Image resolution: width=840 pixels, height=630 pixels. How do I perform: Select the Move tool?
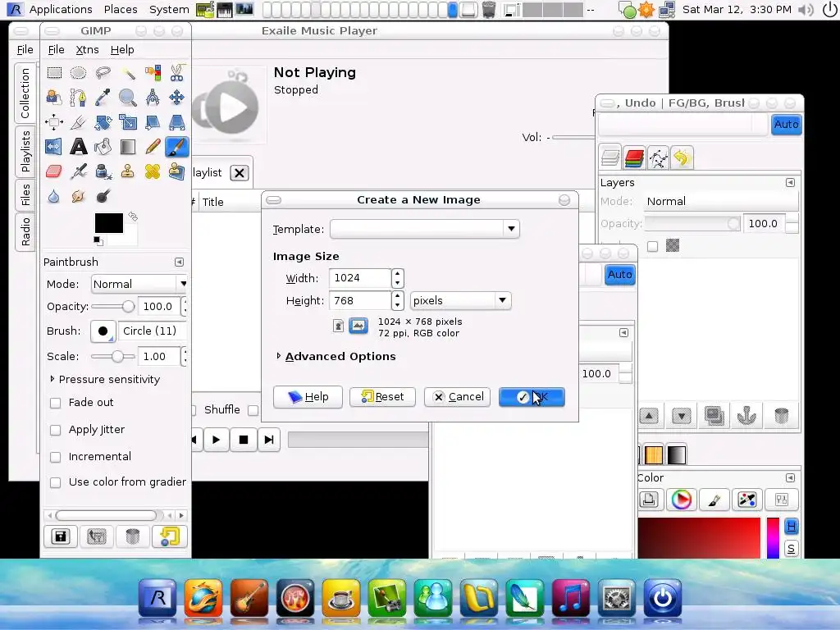[x=177, y=98]
